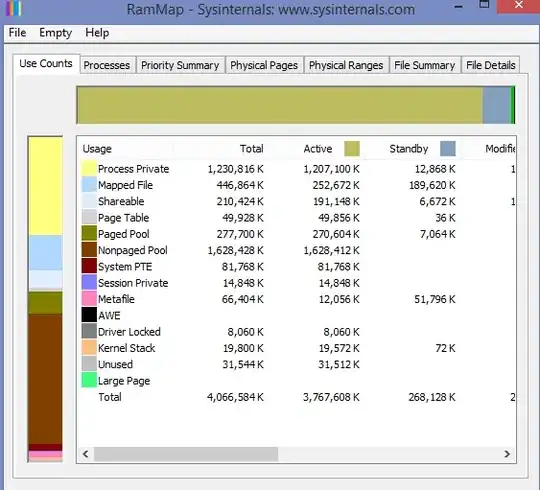Viewport: 540px width, 490px height.
Task: Click the Modified column header
Action: (500, 149)
